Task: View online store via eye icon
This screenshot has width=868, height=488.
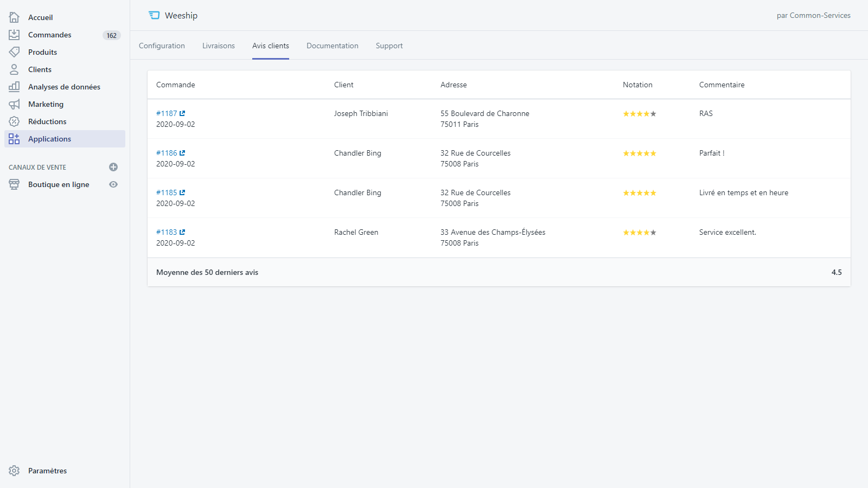Action: (x=113, y=184)
